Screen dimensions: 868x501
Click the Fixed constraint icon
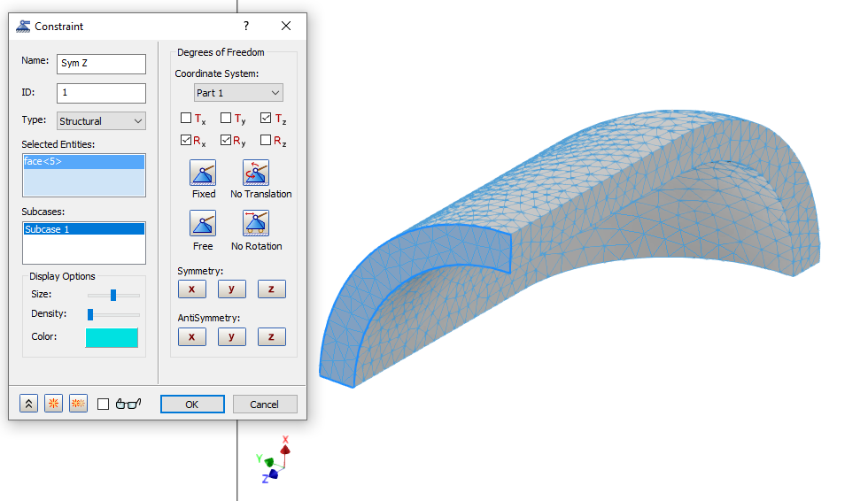coord(203,173)
